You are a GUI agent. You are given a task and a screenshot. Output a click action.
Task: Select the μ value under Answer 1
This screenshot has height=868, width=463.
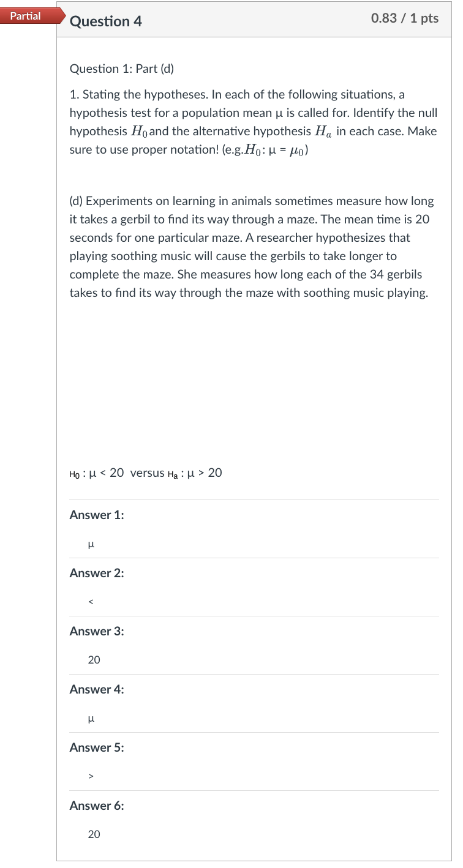coord(91,543)
